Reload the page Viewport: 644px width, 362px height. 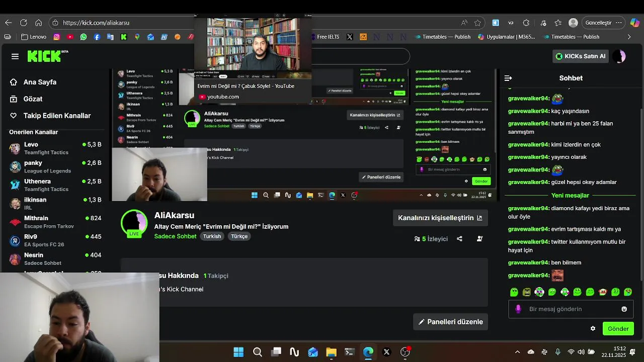point(23,23)
